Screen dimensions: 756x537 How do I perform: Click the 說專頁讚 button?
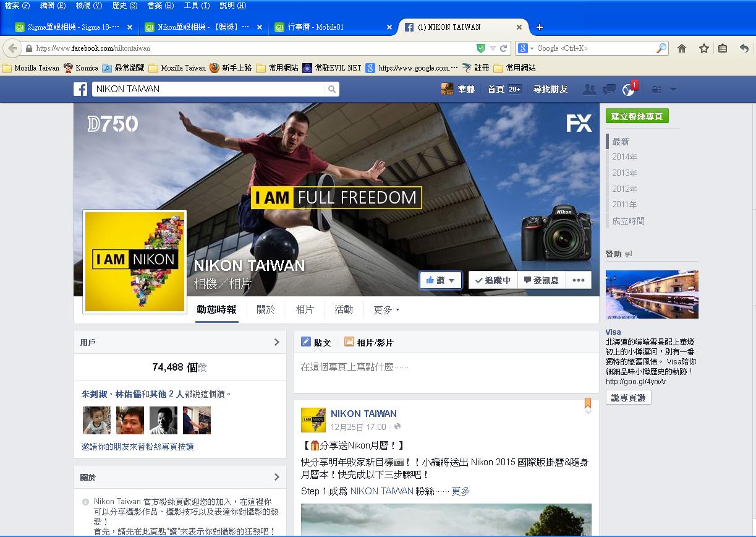628,397
